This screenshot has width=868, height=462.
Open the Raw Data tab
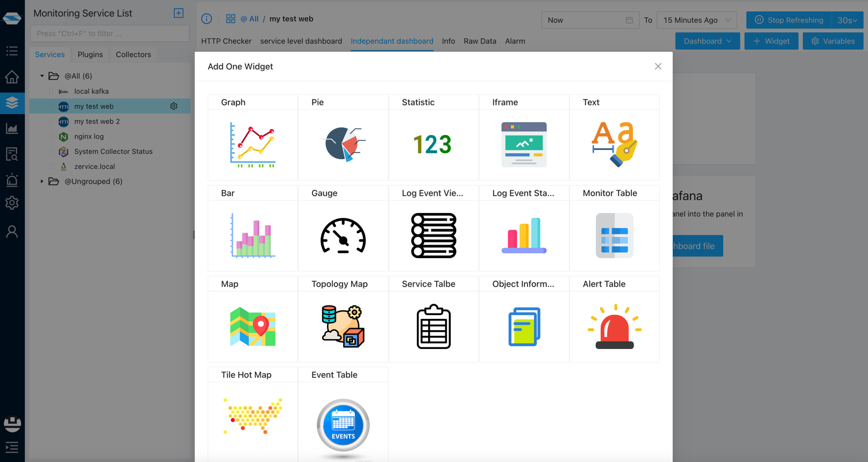pos(480,41)
